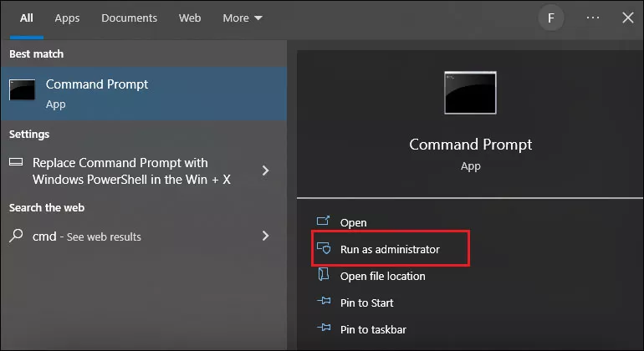Viewport: 644px width, 351px height.
Task: Choose Run as administrator
Action: point(390,249)
